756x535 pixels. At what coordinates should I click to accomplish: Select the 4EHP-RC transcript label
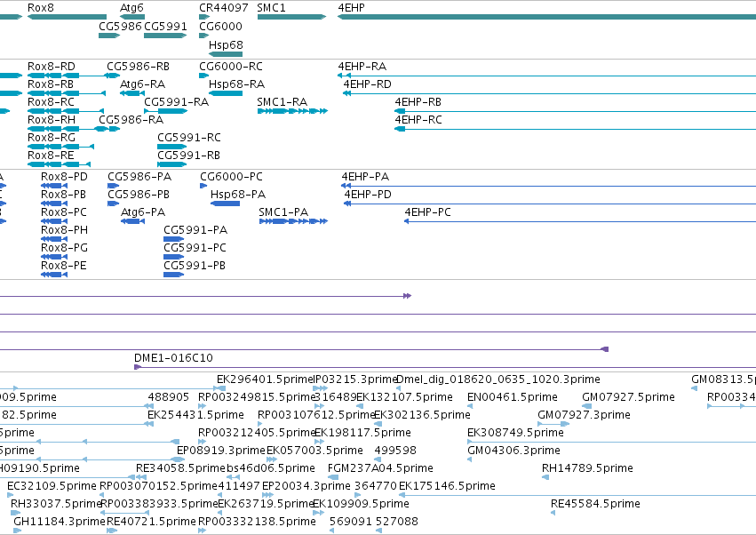coord(418,120)
